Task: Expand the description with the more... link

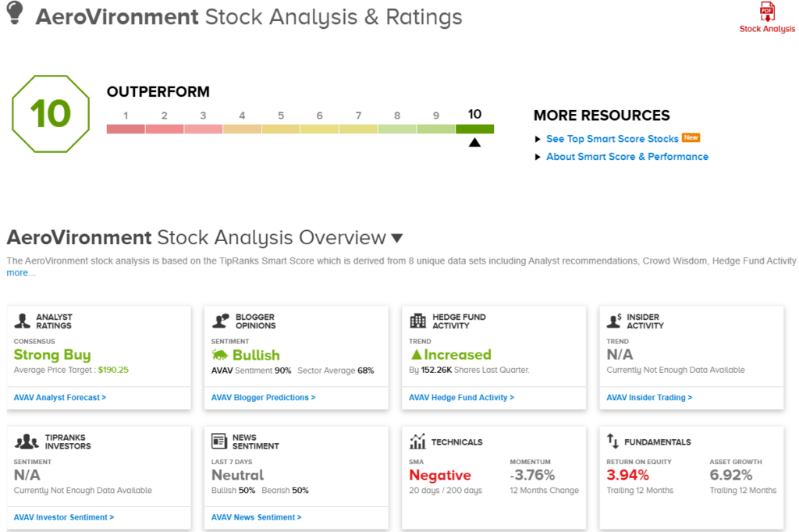Action: click(21, 273)
